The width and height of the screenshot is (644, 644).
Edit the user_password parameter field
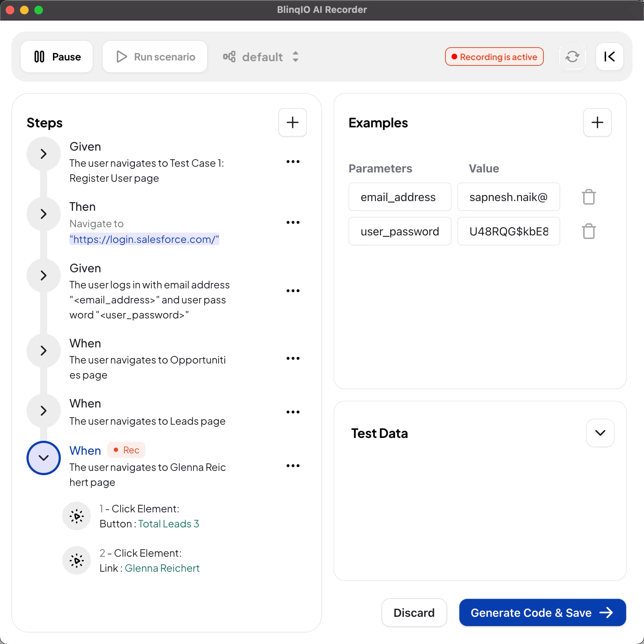click(x=400, y=231)
